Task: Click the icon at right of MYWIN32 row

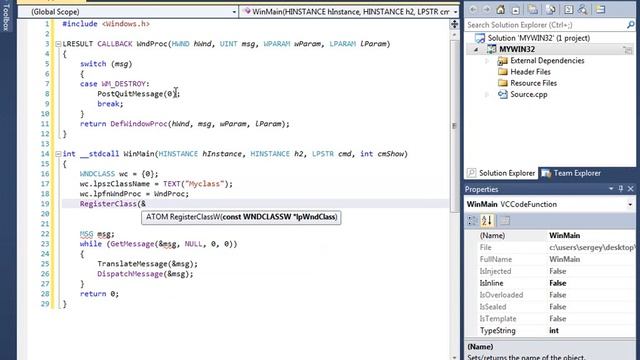Action: 627,50
